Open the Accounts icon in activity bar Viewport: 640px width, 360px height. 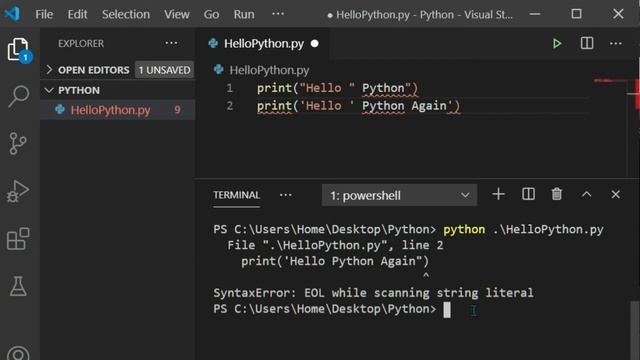(18, 353)
